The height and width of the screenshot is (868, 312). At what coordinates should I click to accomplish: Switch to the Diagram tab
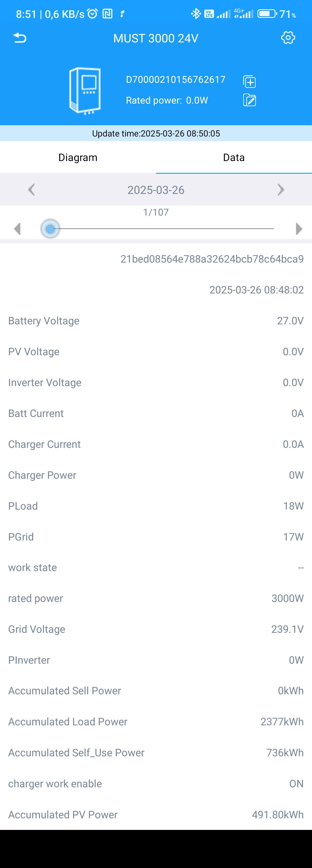tap(78, 157)
